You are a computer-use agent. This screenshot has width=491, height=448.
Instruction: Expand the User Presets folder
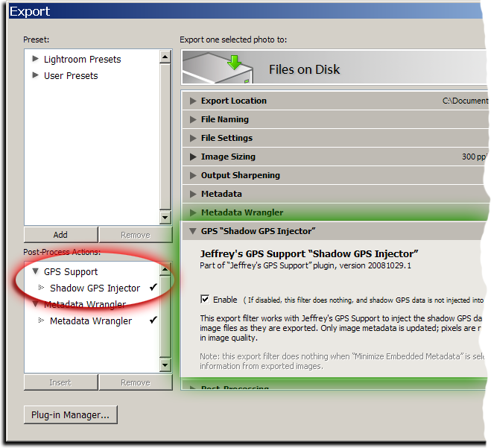pos(35,75)
